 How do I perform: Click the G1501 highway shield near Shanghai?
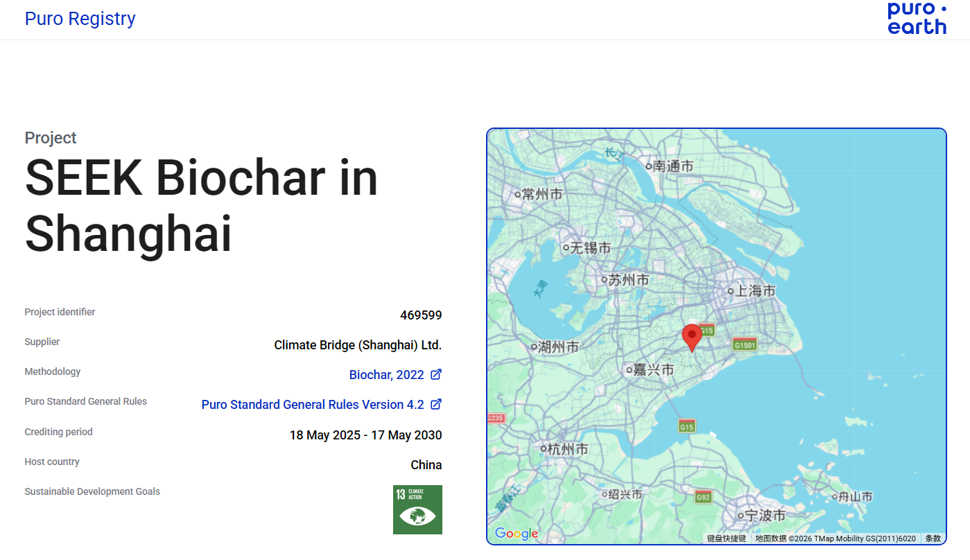click(x=744, y=344)
